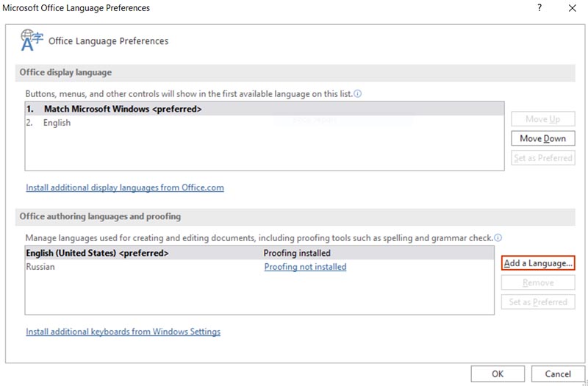Click the Remove language button
Screen dimensions: 588x386
[538, 282]
